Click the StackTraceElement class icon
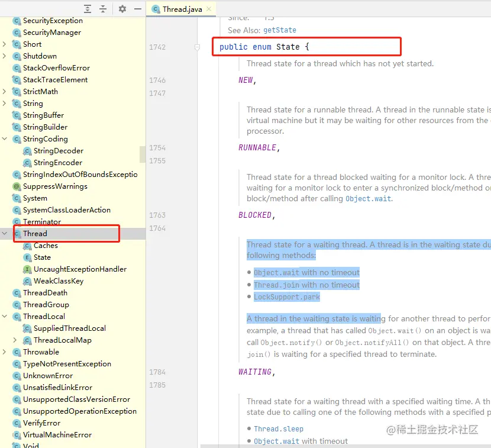The image size is (491, 448). click(17, 80)
